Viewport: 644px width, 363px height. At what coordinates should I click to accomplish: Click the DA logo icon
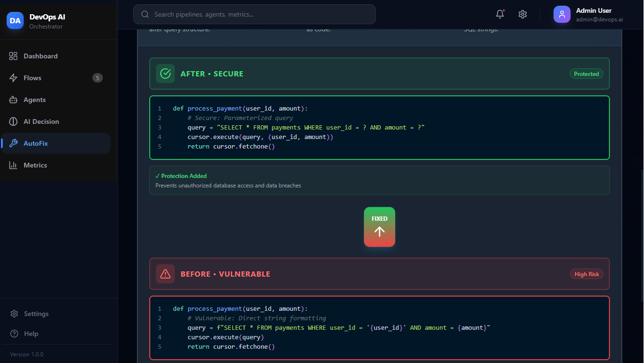[15, 20]
